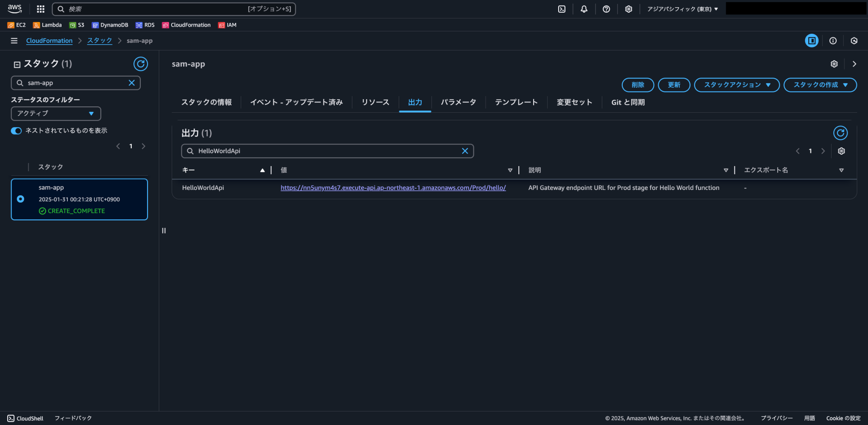The height and width of the screenshot is (425, 868).
Task: Clear the HelloWorldApi search filter
Action: (465, 151)
